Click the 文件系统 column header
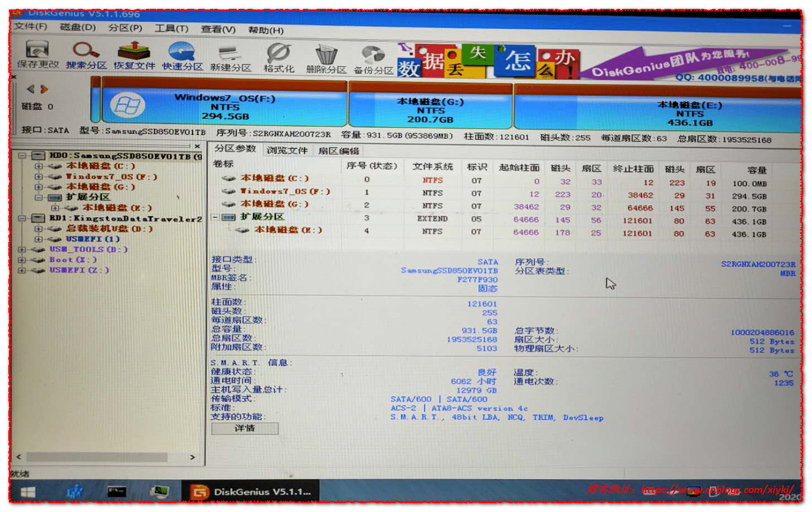Screen dimensions: 812x512 tap(432, 167)
